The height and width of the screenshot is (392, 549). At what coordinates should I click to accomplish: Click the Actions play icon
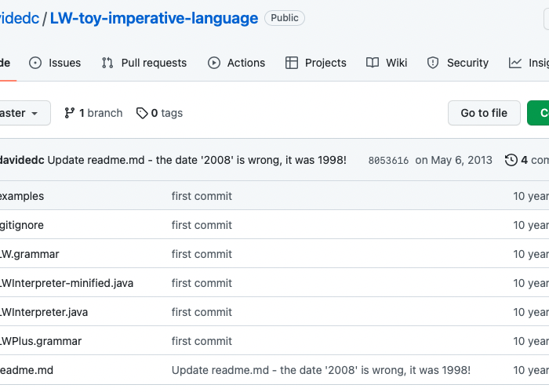tap(214, 63)
